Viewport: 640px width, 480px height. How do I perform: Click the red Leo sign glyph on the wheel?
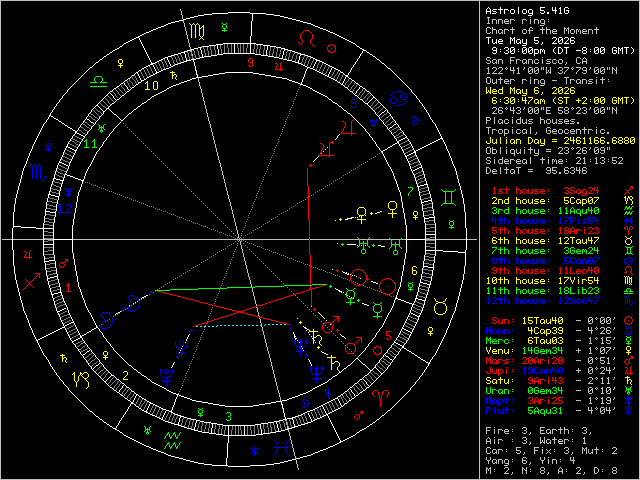[x=307, y=39]
